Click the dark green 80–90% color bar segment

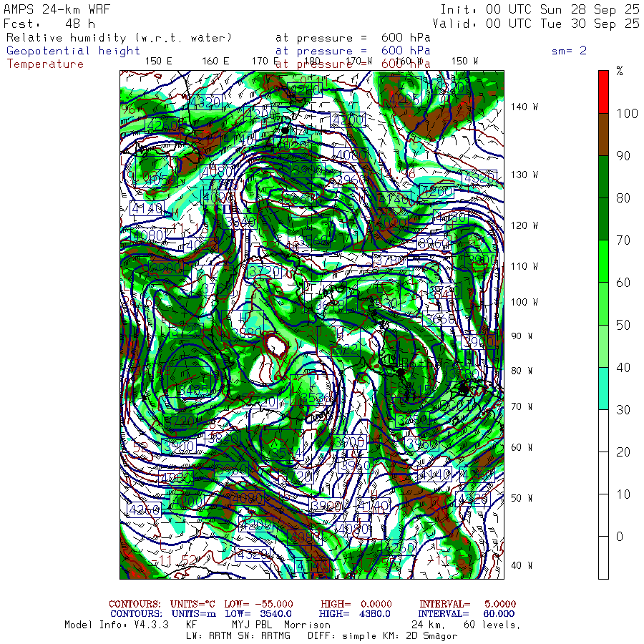[x=603, y=177]
